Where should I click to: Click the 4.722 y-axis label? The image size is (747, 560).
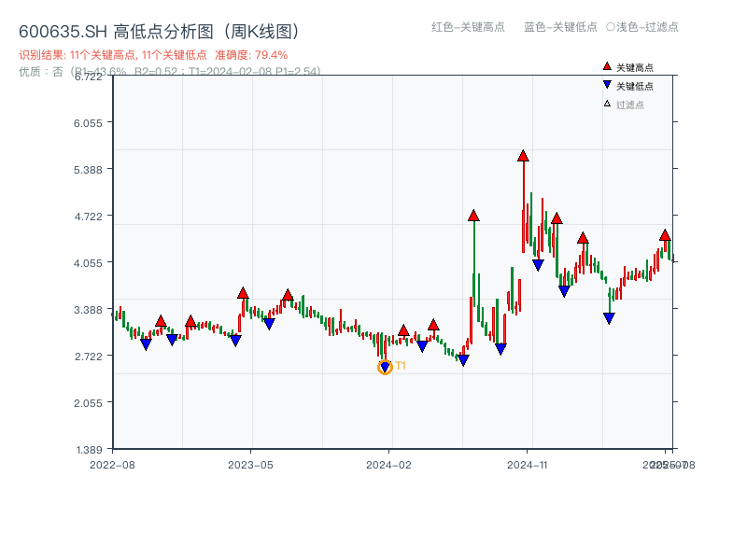(x=88, y=217)
